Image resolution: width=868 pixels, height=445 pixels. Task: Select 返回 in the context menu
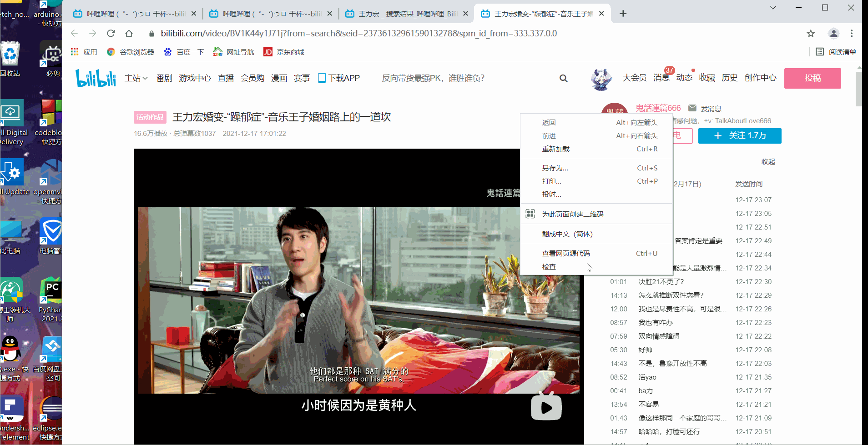pos(596,122)
